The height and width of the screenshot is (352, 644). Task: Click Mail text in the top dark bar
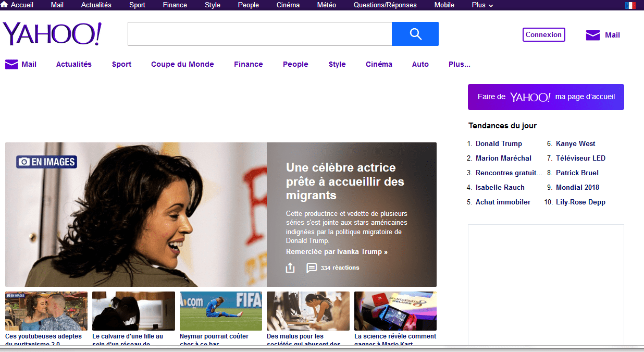[57, 5]
